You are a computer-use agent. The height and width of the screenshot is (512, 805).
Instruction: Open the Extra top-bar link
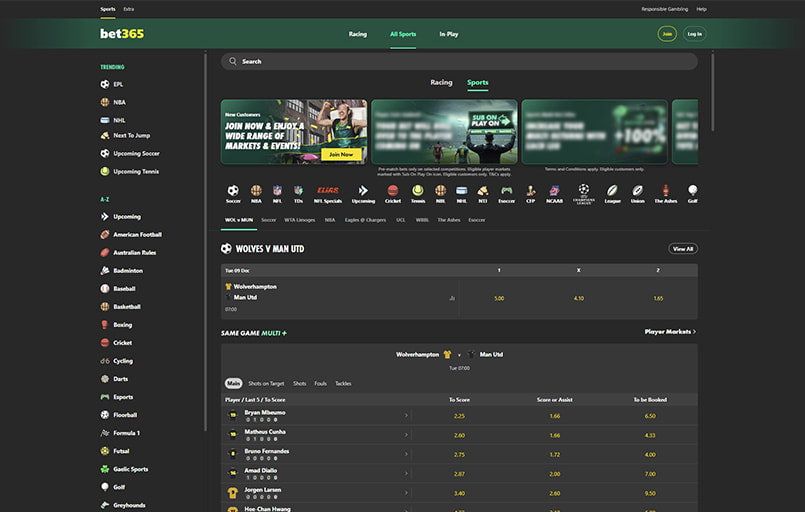tap(128, 9)
